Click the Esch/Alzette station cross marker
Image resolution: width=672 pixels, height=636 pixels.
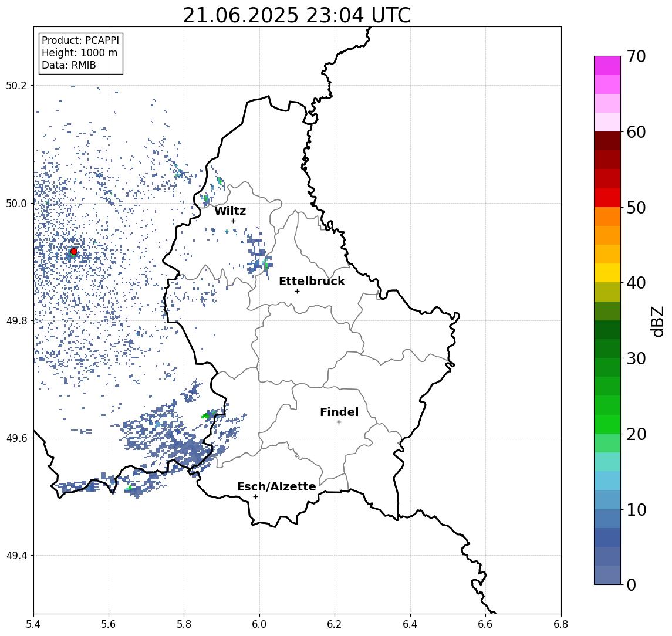pos(255,497)
